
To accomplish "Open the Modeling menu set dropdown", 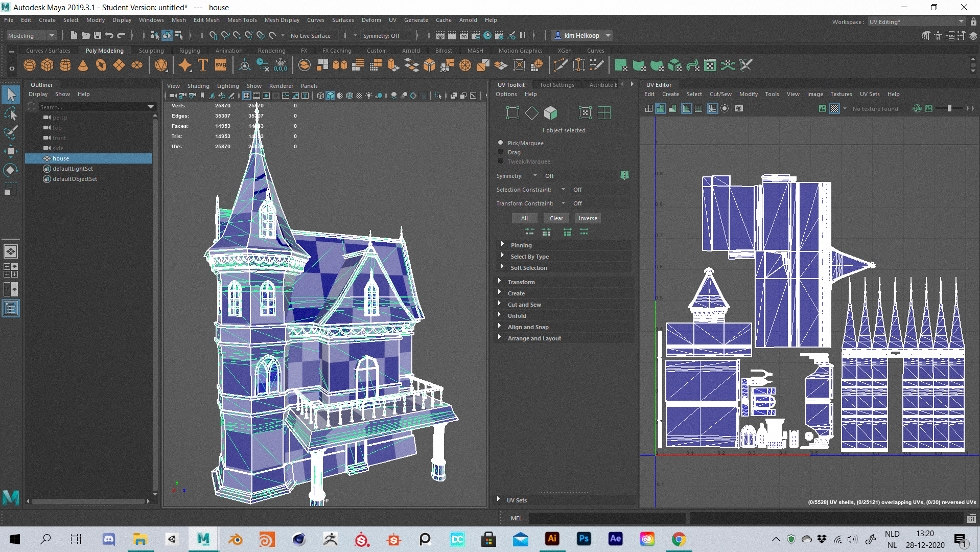I will (31, 35).
